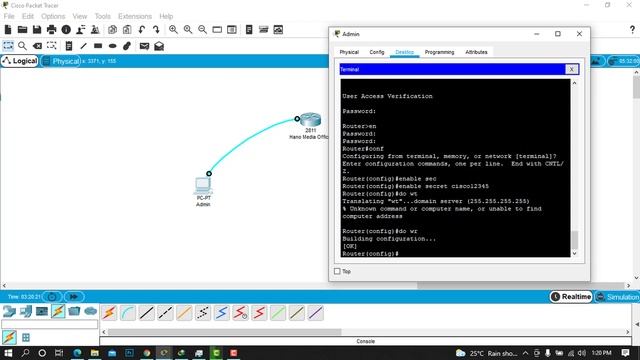Open the Options menu
Screen dimensions: 640x360
[x=53, y=16]
